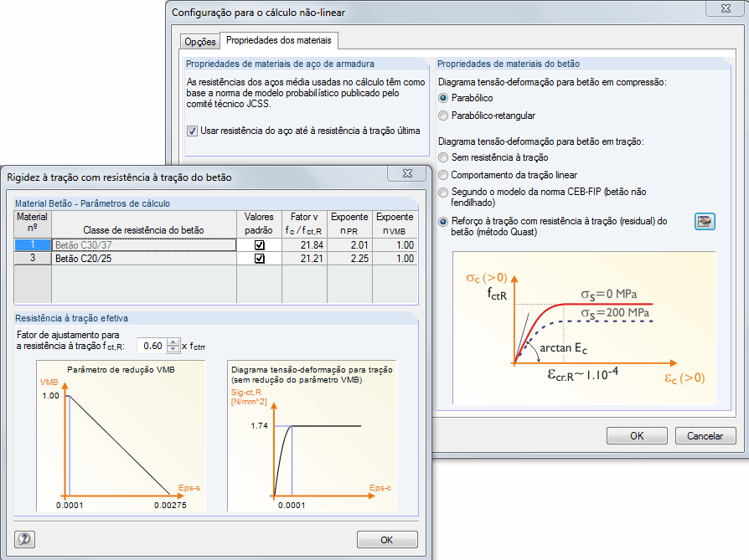Confirm settings with OK in the front dialog
The image size is (749, 560).
pyautogui.click(x=387, y=539)
